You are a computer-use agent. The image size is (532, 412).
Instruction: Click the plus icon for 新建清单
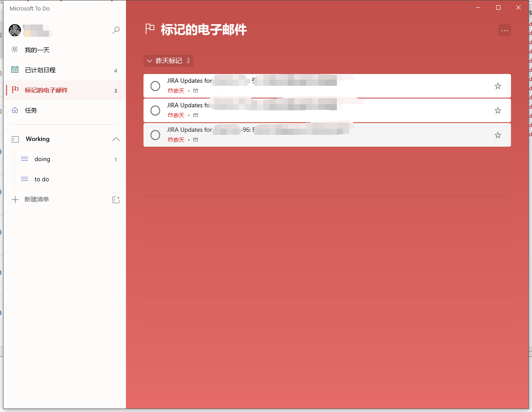coord(15,200)
